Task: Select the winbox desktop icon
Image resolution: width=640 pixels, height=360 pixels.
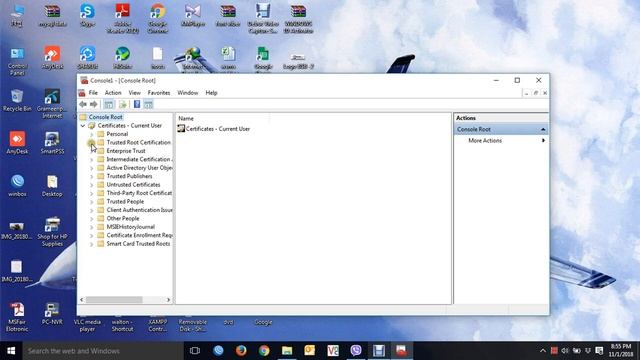Action: (x=17, y=186)
